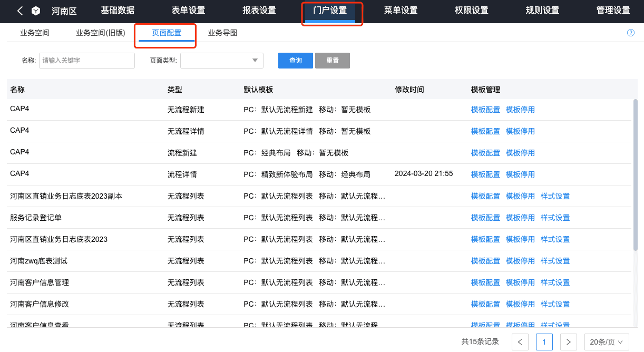Click 模板配置 for 服务记录登记单
This screenshot has height=352, width=644.
coord(485,218)
